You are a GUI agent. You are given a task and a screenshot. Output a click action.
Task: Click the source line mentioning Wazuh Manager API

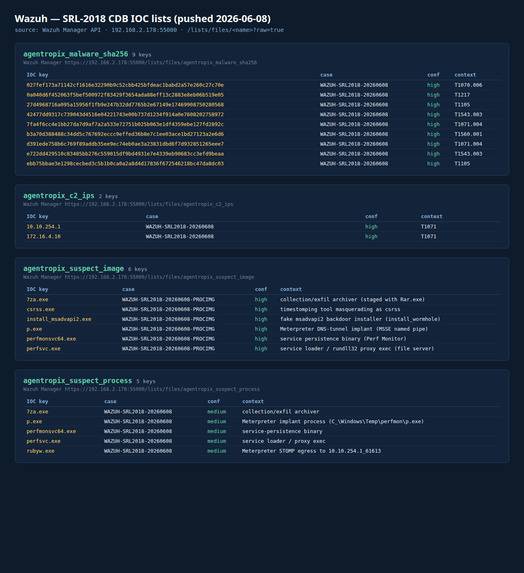click(149, 30)
